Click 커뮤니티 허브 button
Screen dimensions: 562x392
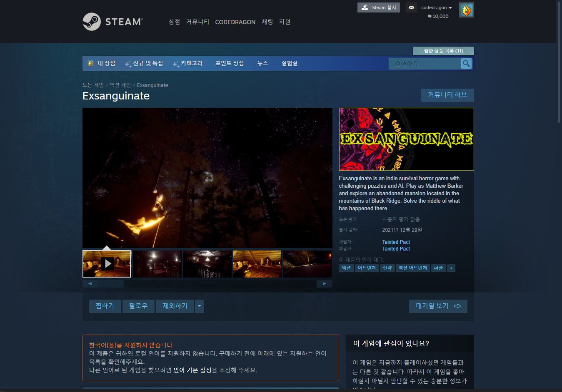(447, 95)
